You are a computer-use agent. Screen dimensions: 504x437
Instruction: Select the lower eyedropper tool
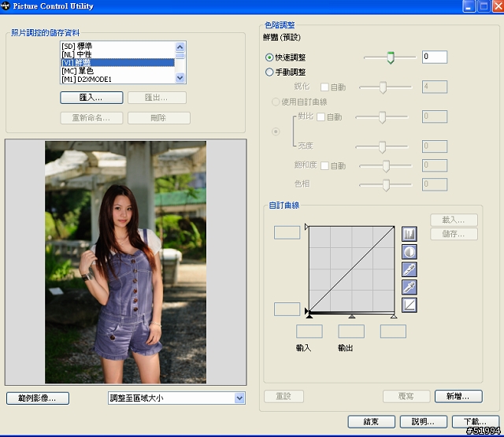tap(409, 287)
